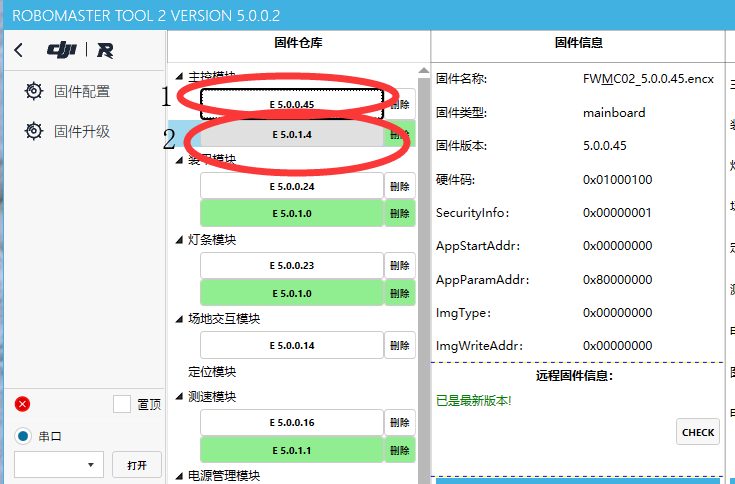Click the AppStartAddr label
The height and width of the screenshot is (484, 735).
pos(478,246)
